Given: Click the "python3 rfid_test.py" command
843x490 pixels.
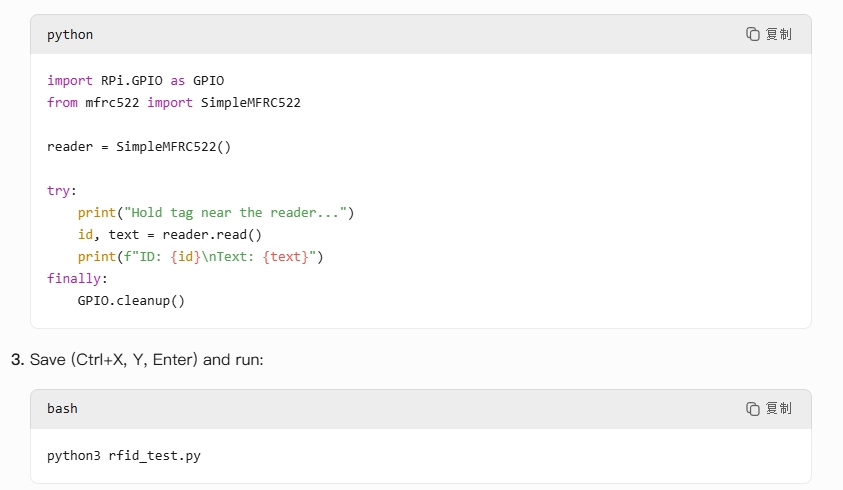Looking at the screenshot, I should click(x=123, y=455).
